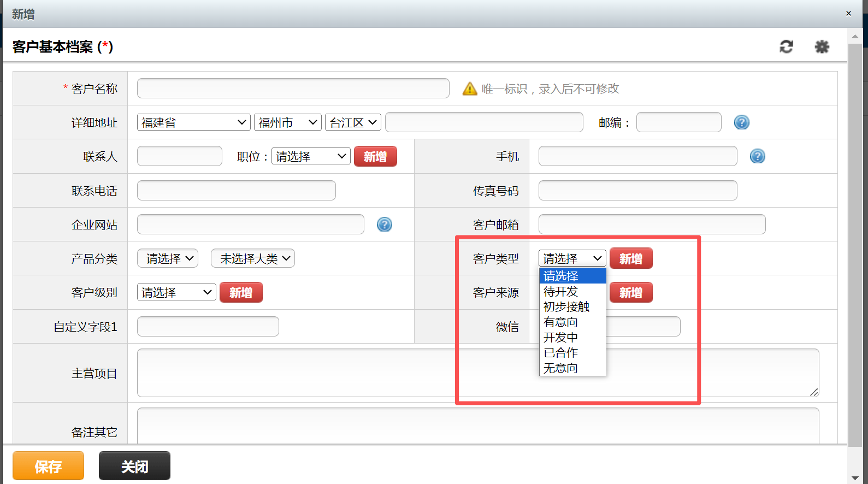The width and height of the screenshot is (868, 484).
Task: Close the 新增 dialog window
Action: pos(848,14)
